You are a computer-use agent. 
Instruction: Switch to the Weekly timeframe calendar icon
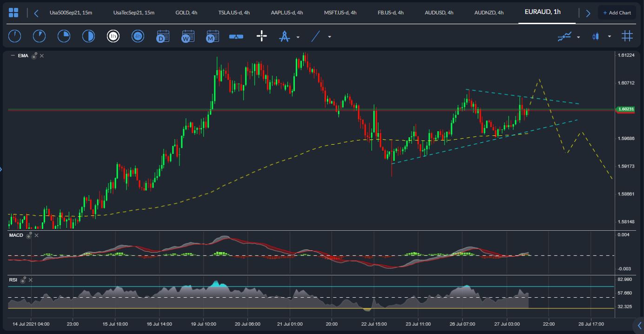[188, 36]
